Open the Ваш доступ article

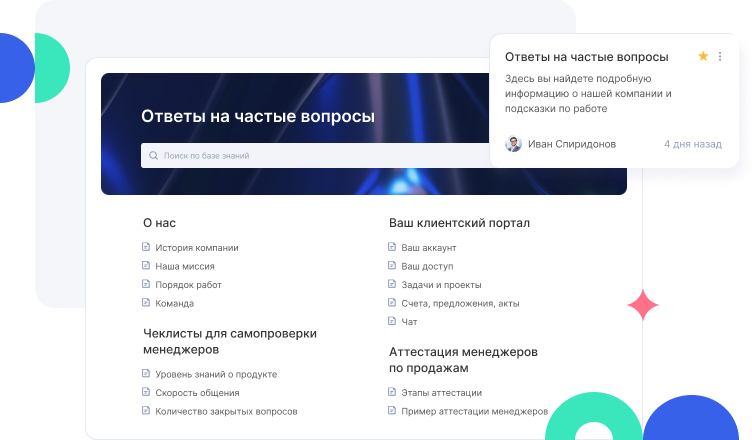pos(427,266)
